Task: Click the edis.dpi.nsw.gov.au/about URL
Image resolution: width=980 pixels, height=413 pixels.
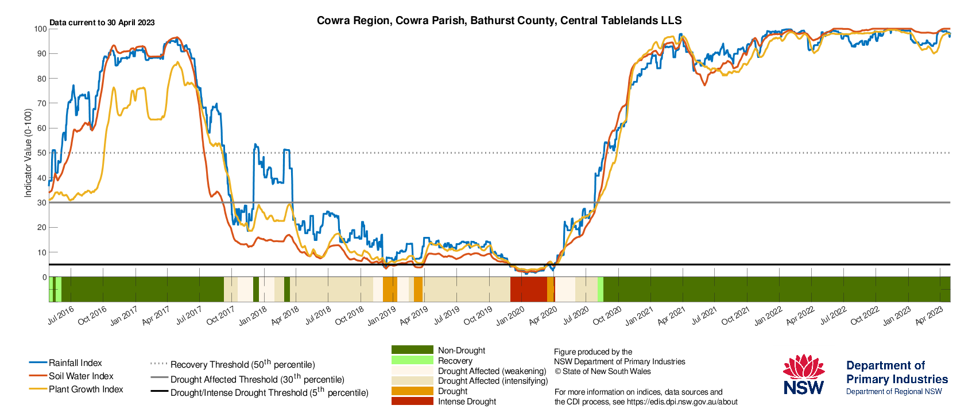Action: tap(682, 402)
